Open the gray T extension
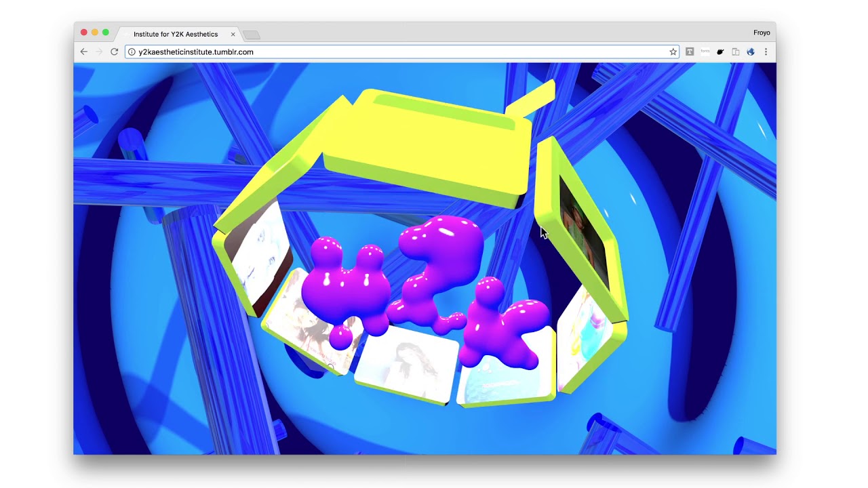 coord(690,52)
